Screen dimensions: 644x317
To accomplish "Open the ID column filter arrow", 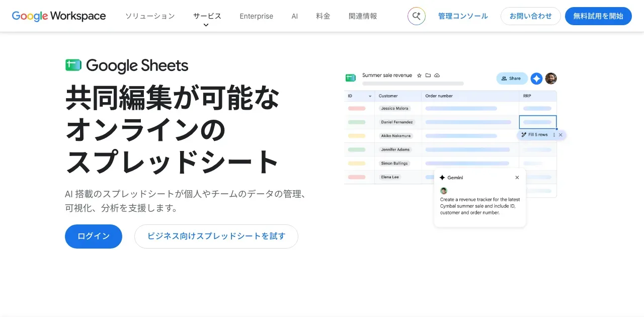I will click(x=371, y=96).
